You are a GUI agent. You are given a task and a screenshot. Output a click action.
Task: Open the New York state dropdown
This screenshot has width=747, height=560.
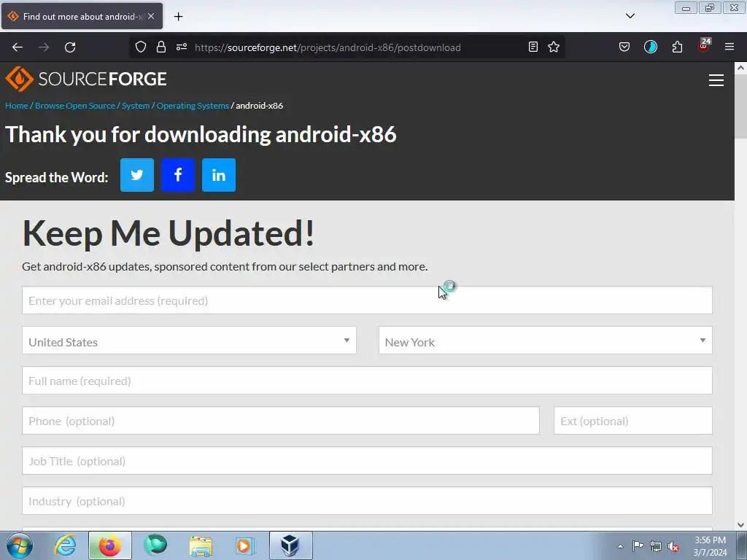point(546,340)
